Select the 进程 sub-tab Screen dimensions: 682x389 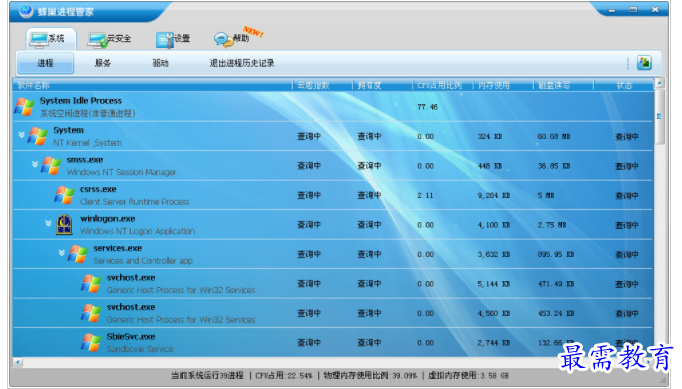(x=45, y=63)
